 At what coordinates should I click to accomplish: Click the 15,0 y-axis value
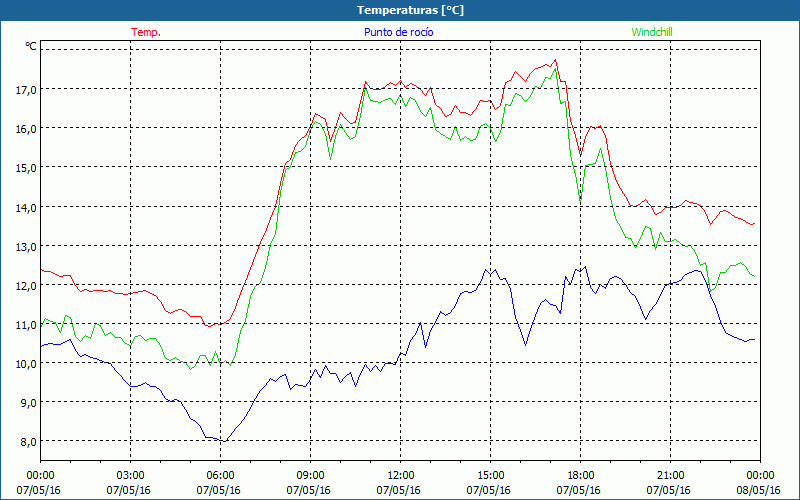click(x=27, y=167)
